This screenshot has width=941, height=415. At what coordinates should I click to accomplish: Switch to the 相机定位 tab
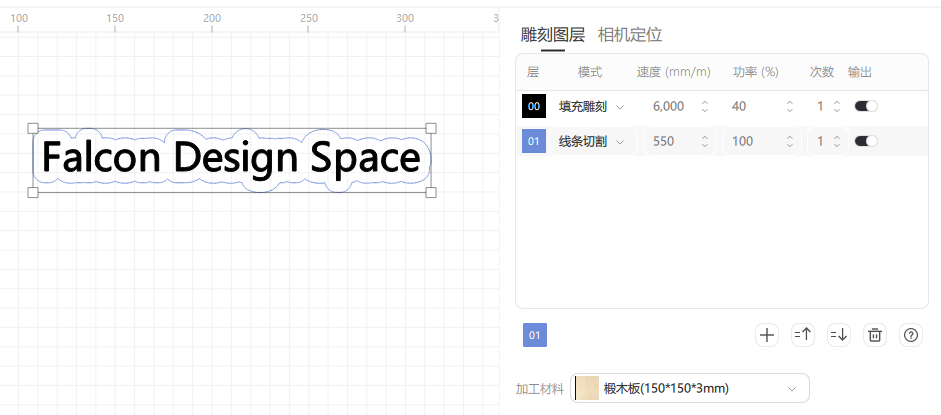tap(629, 35)
